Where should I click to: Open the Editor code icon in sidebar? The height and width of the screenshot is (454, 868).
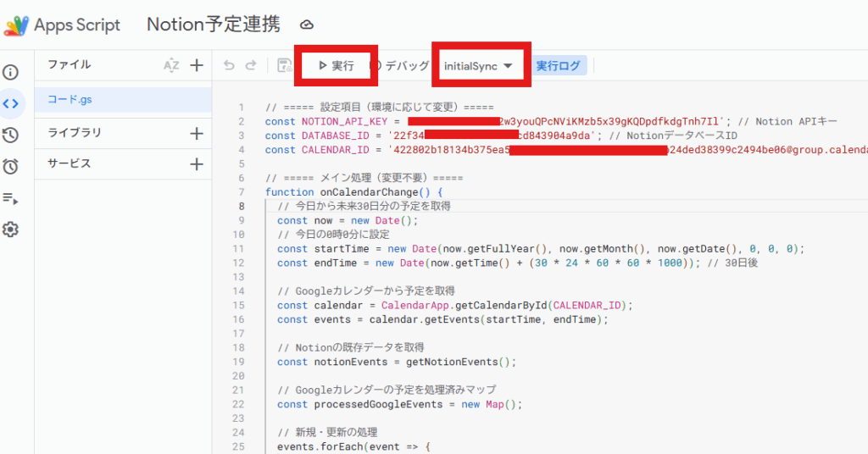click(10, 103)
